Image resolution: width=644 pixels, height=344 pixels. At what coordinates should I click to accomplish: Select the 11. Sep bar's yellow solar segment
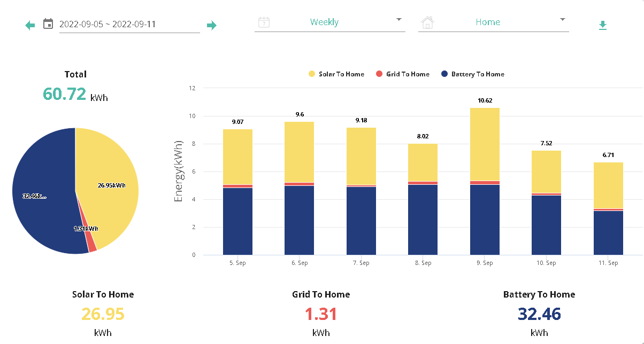[608, 185]
